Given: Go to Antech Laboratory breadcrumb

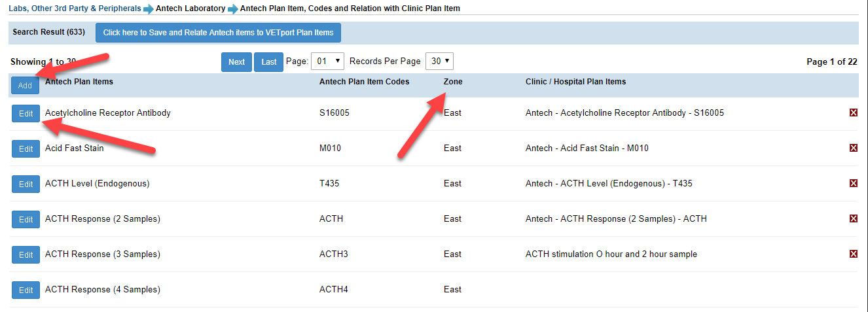Looking at the screenshot, I should click(x=190, y=9).
